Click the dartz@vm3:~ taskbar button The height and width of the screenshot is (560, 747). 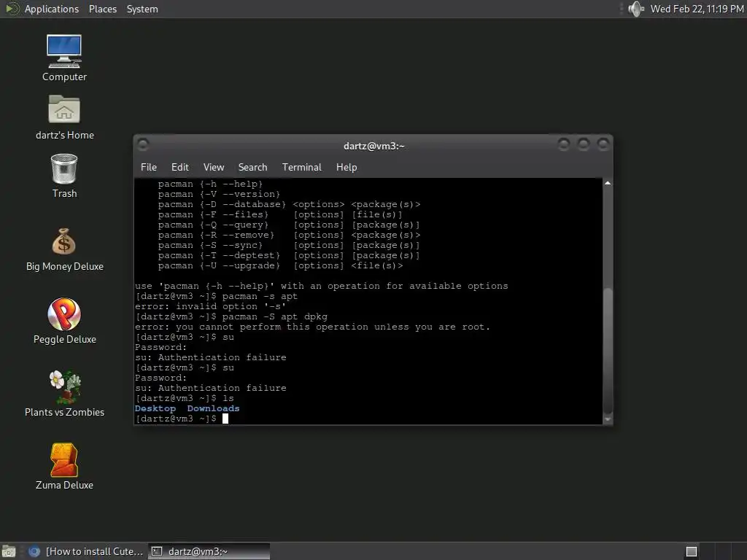[209, 551]
